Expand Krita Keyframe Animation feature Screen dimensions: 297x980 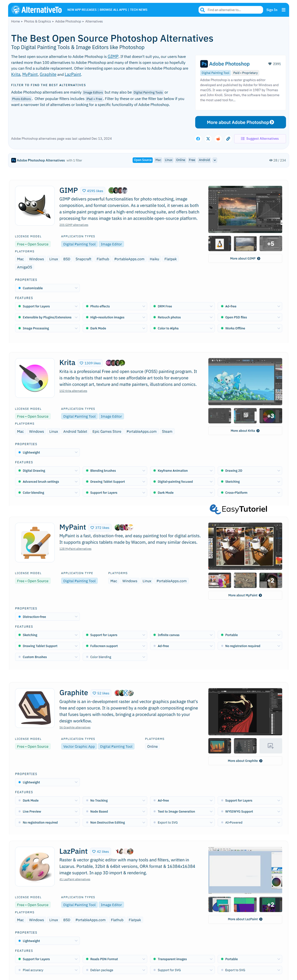pyautogui.click(x=182, y=470)
